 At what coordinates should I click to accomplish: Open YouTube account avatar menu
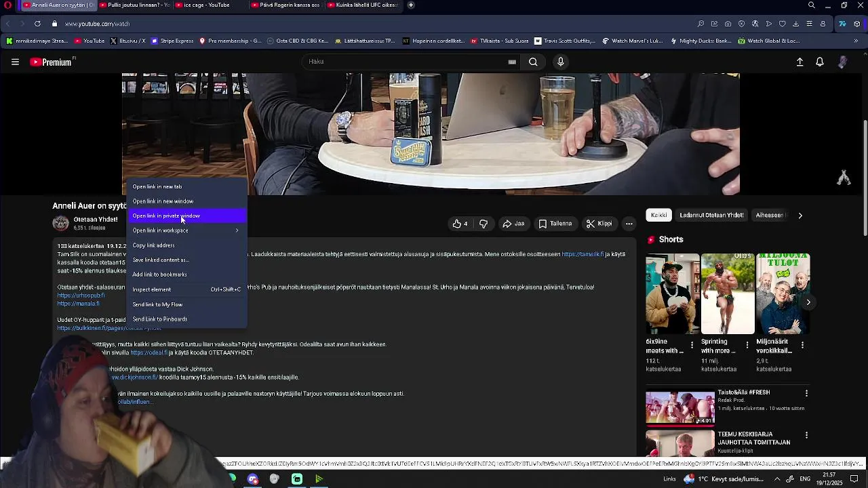coord(842,62)
